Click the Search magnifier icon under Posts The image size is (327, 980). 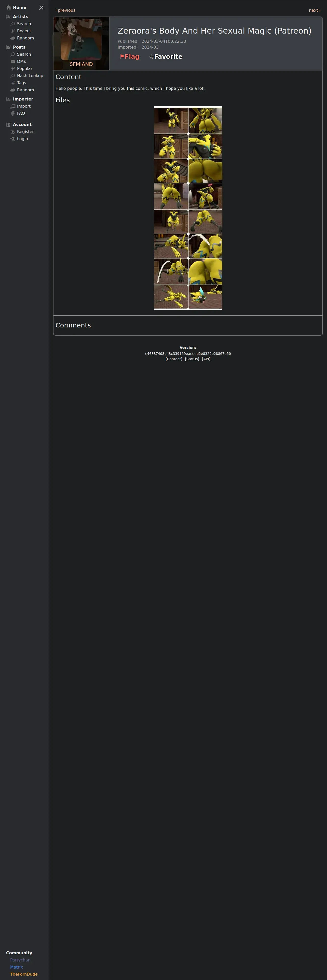(12, 54)
